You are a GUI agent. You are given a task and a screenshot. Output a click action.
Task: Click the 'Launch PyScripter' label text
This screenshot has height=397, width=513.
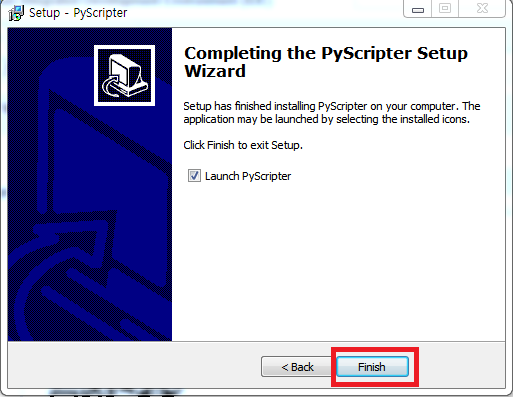(x=248, y=176)
